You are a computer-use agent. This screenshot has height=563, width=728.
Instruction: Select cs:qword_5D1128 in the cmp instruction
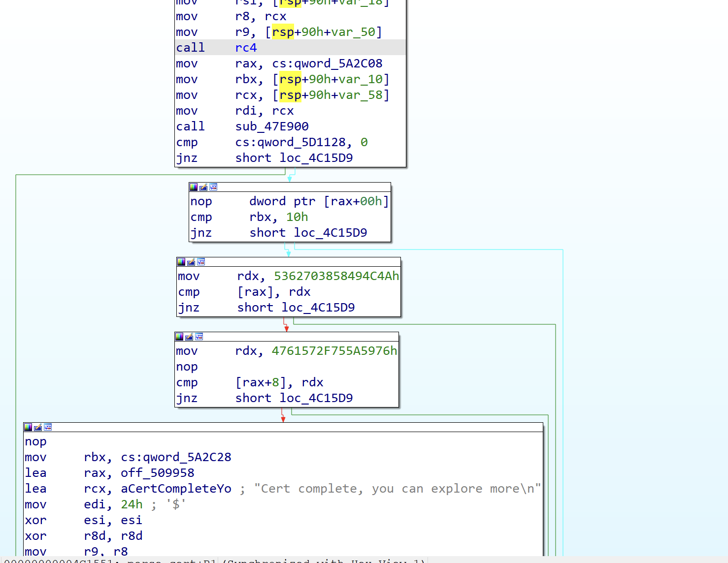point(291,142)
